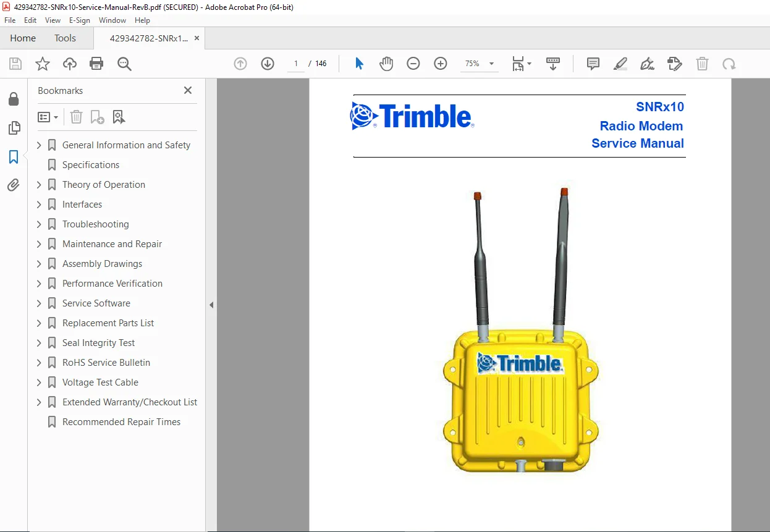
Task: Open bookmarks options menu dropdown
Action: coord(48,117)
